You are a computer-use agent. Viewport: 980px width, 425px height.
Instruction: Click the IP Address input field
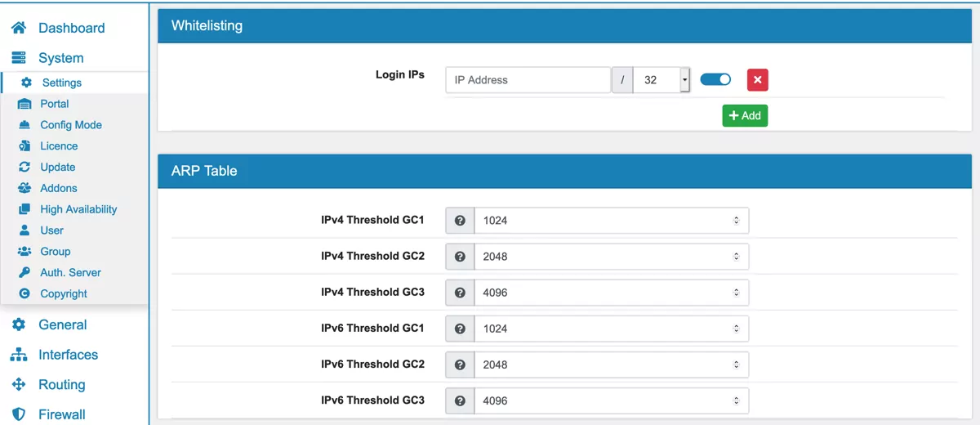click(x=528, y=80)
